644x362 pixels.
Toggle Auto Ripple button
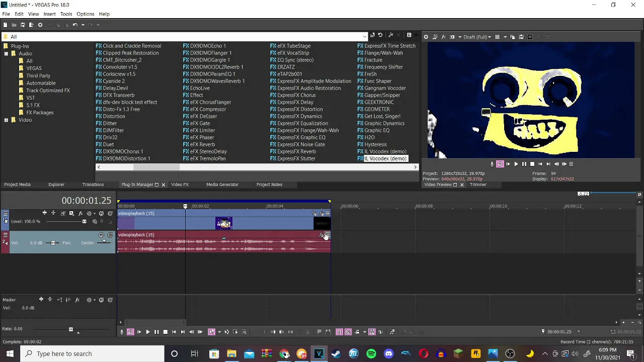tap(357, 332)
